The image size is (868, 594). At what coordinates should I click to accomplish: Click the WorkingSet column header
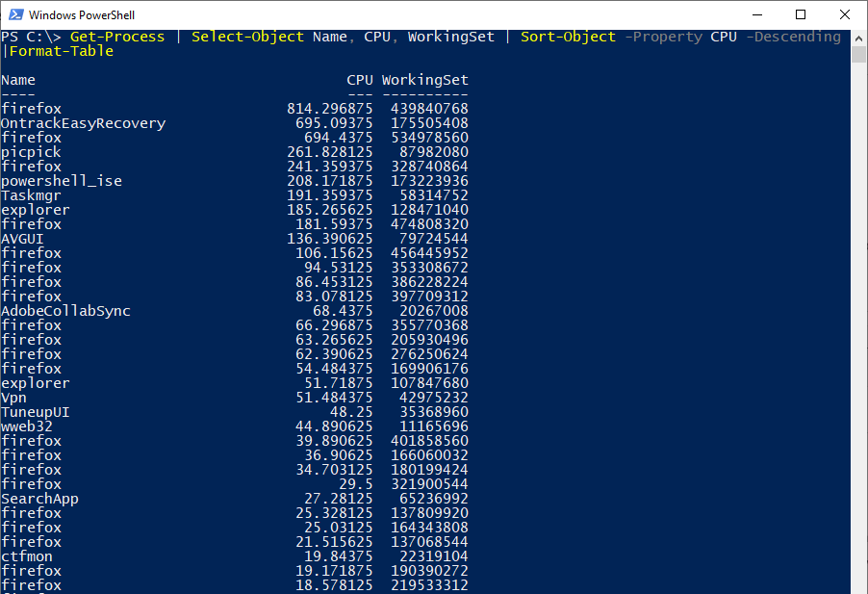(x=425, y=79)
